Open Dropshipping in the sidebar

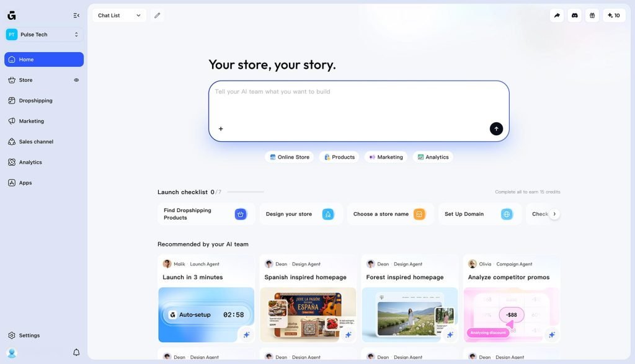point(35,100)
